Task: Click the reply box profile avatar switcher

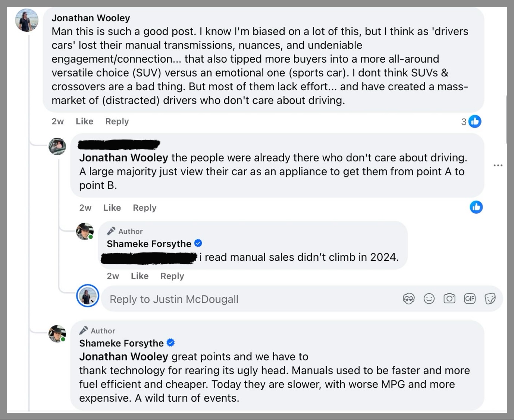Action: coord(88,296)
